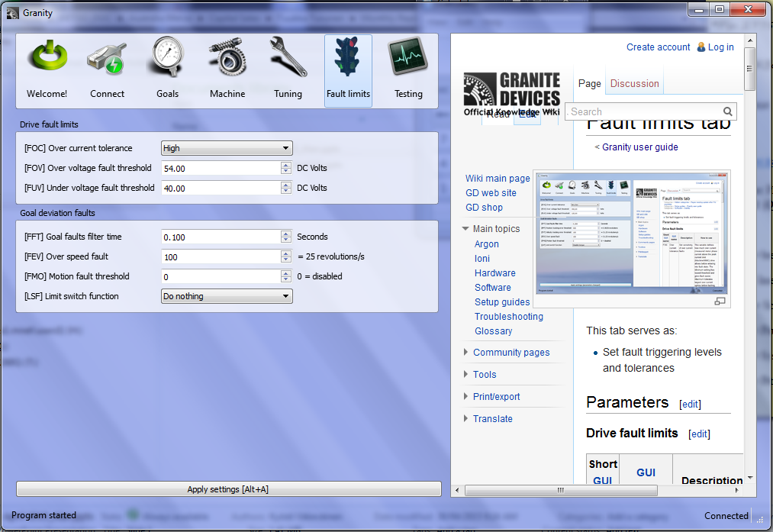Click the enlarge icon under wiki screenshot
The image size is (773, 532).
pyautogui.click(x=720, y=301)
